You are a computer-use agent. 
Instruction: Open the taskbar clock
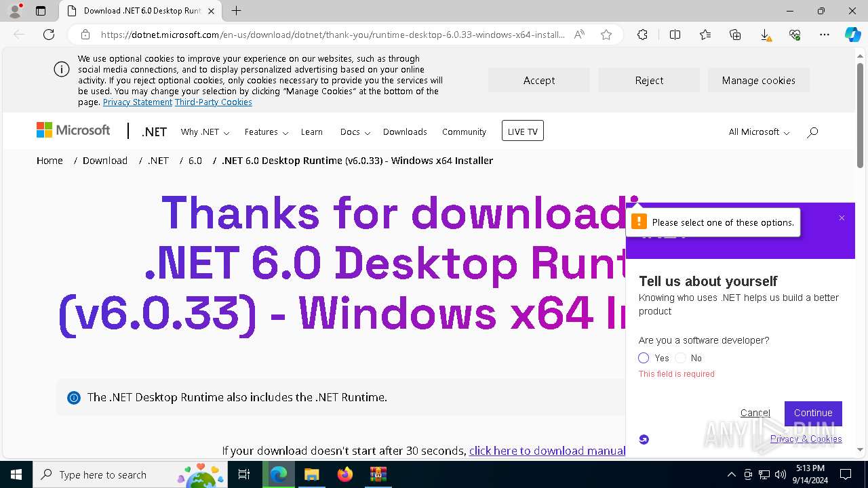coord(810,474)
